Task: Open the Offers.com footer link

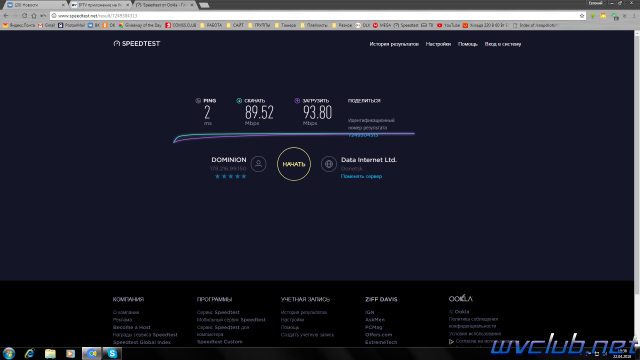Action: (378, 335)
